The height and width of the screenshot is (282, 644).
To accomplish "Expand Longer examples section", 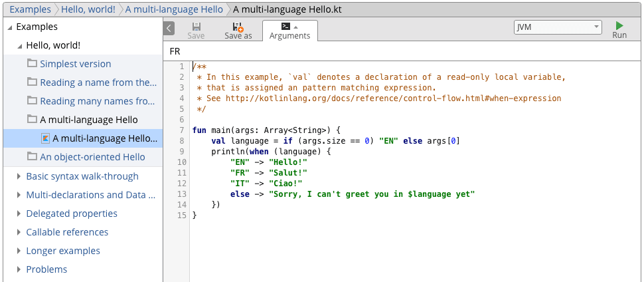I will point(19,251).
